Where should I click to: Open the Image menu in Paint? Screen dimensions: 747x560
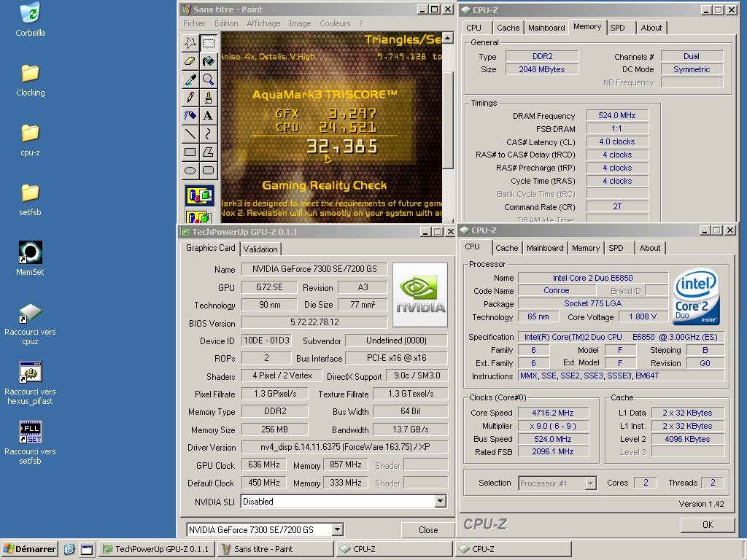tap(300, 23)
